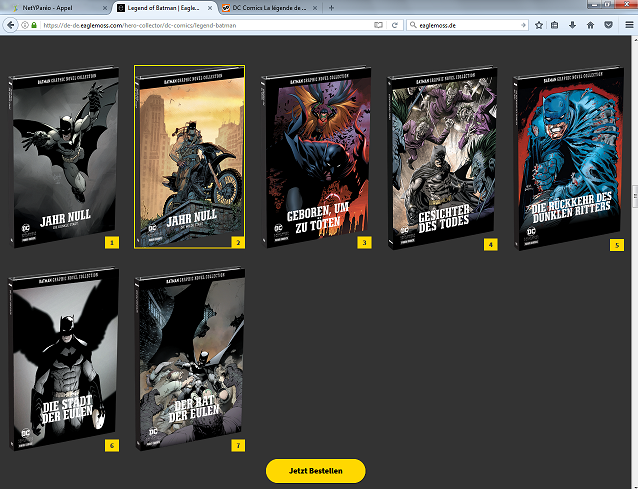The image size is (638, 489).
Task: Open the Die Stadt der Eulen cover
Action: coord(64,359)
